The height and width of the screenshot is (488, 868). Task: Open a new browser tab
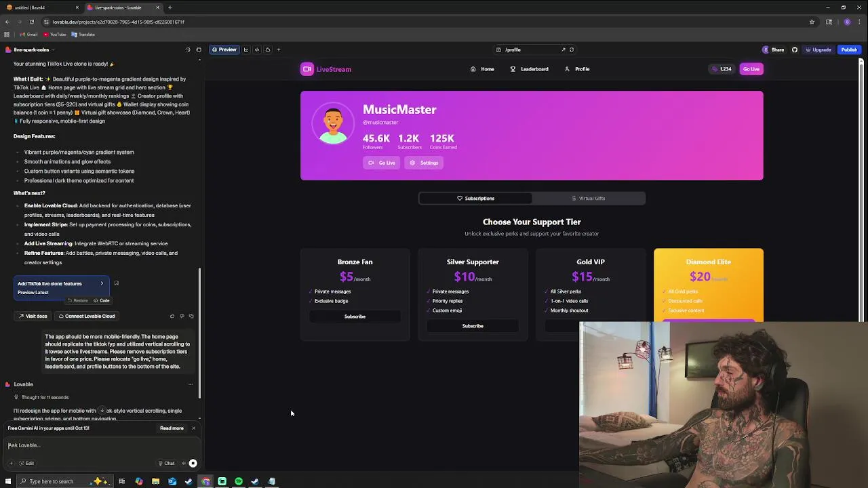click(170, 7)
